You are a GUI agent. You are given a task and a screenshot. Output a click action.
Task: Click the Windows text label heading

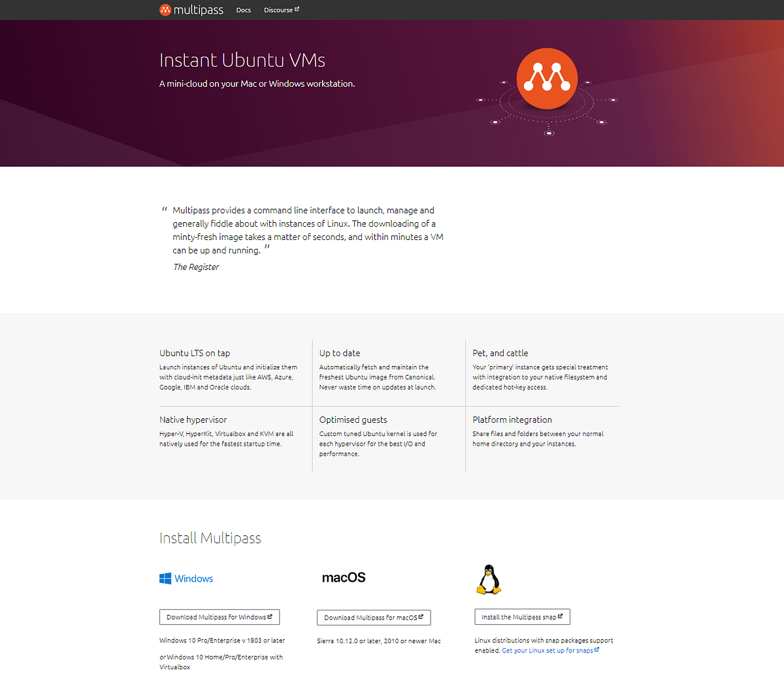[193, 578]
